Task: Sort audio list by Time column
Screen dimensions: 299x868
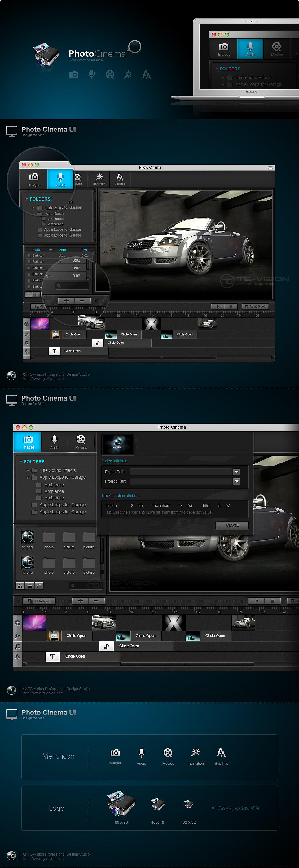Action: (84, 250)
